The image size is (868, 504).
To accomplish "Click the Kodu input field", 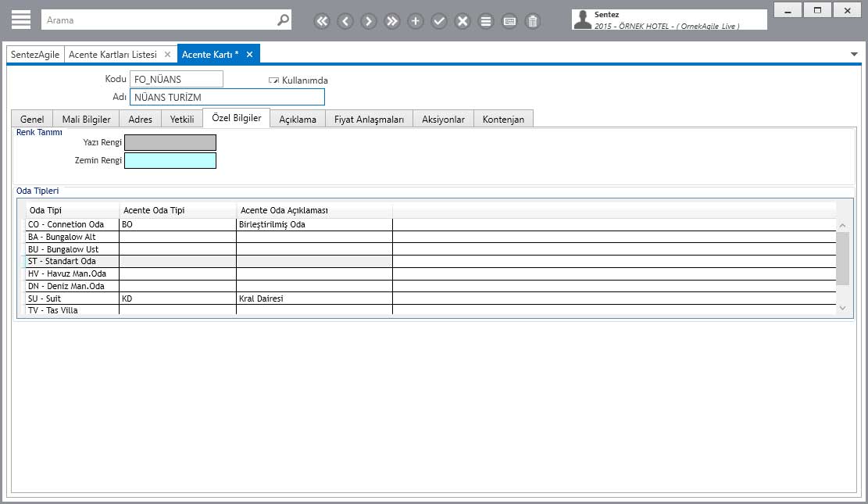I will coord(177,79).
